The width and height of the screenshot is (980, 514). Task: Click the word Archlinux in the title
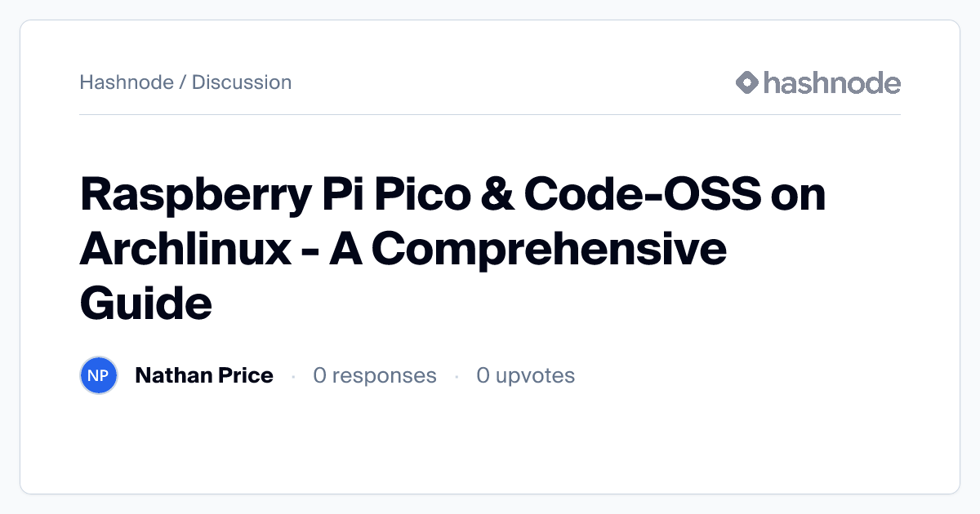(x=185, y=250)
